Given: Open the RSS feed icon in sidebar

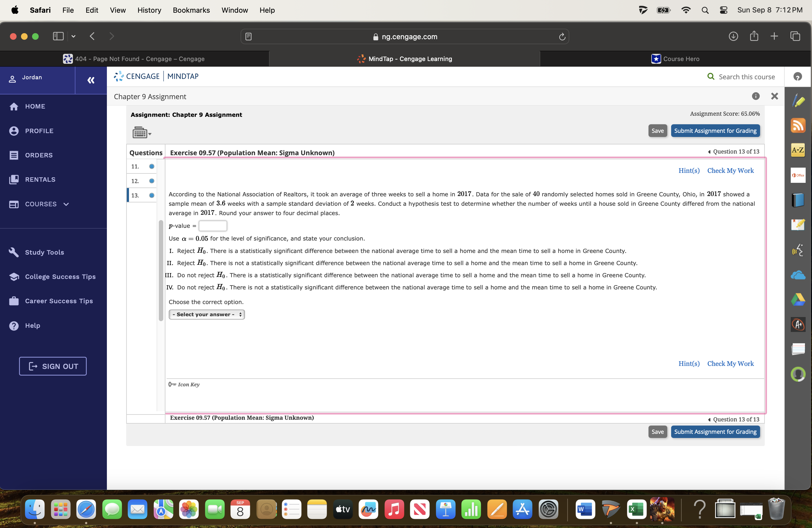Looking at the screenshot, I should (798, 126).
